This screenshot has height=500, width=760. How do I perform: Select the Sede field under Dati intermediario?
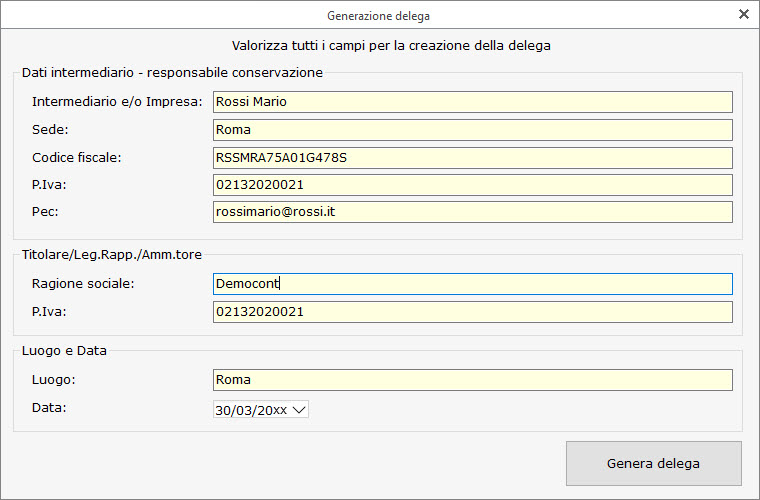(473, 130)
